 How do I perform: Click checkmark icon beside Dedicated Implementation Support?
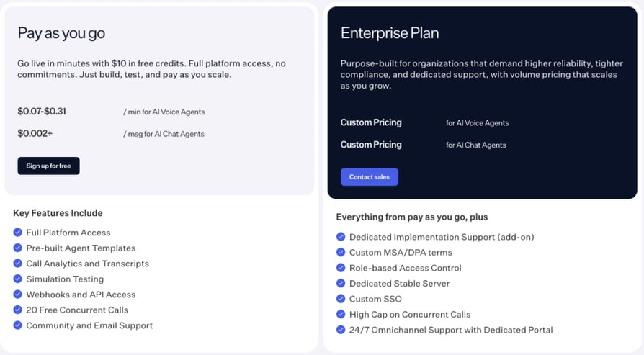coord(341,237)
